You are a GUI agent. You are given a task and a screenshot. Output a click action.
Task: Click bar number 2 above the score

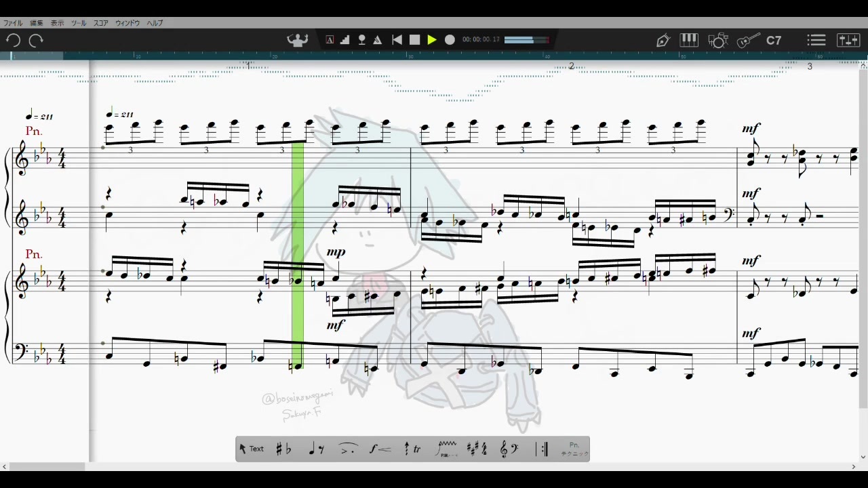click(571, 66)
